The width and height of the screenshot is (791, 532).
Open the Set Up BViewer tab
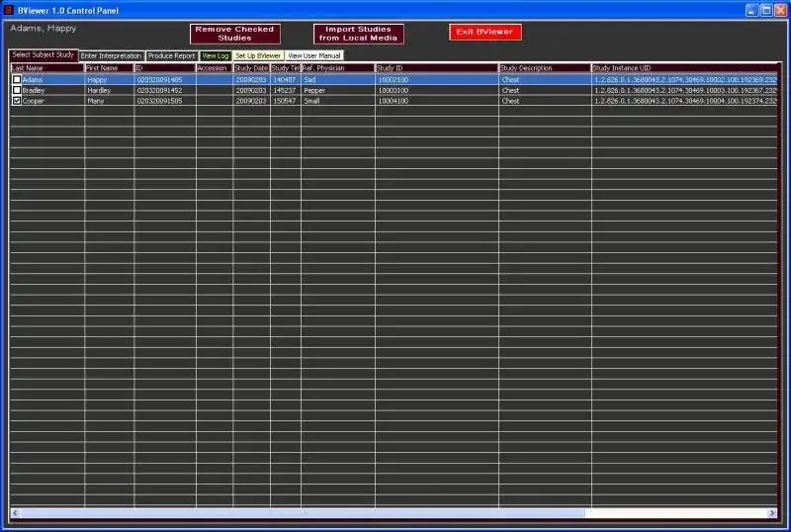[258, 55]
